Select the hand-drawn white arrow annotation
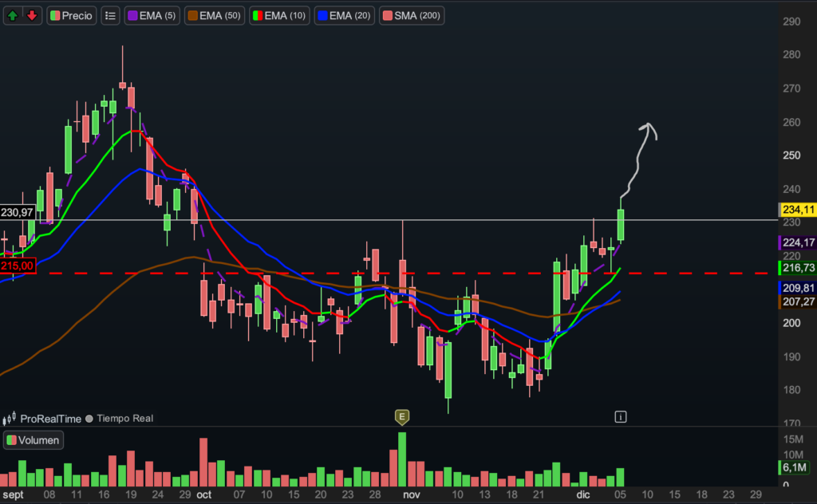This screenshot has height=504, width=817. click(639, 156)
